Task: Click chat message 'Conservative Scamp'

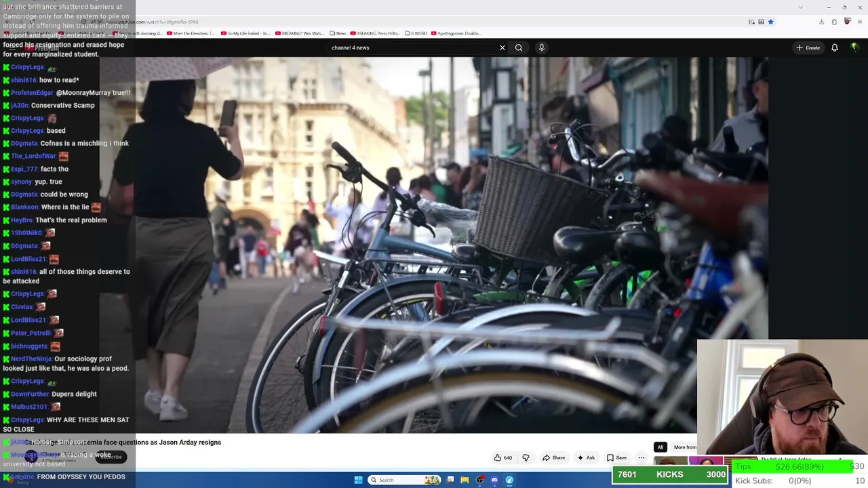Action: click(x=63, y=105)
